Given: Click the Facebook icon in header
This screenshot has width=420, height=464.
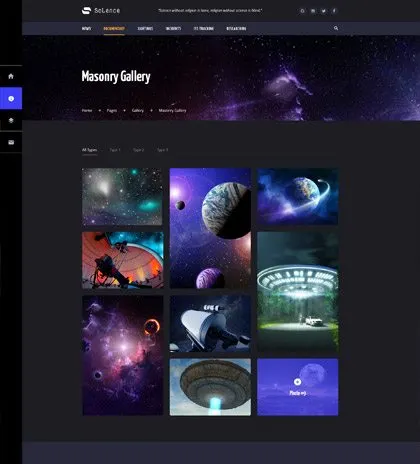Looking at the screenshot, I should pos(334,11).
